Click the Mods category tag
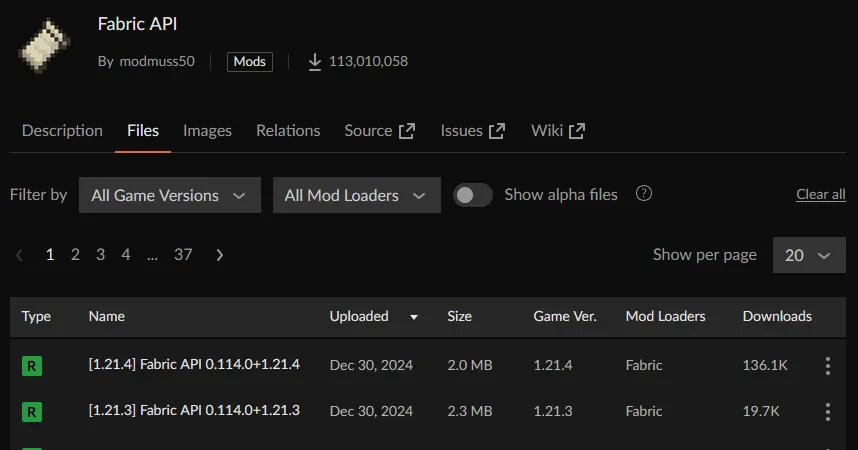The image size is (858, 450). [250, 61]
